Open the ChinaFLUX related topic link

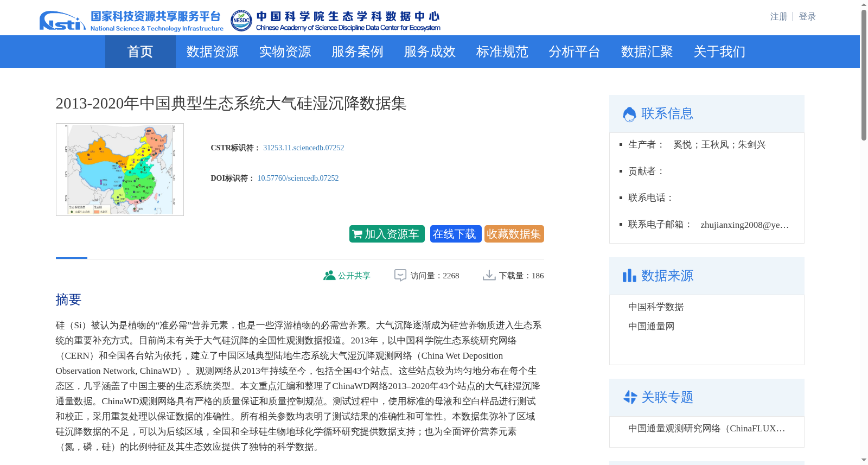[x=707, y=429]
